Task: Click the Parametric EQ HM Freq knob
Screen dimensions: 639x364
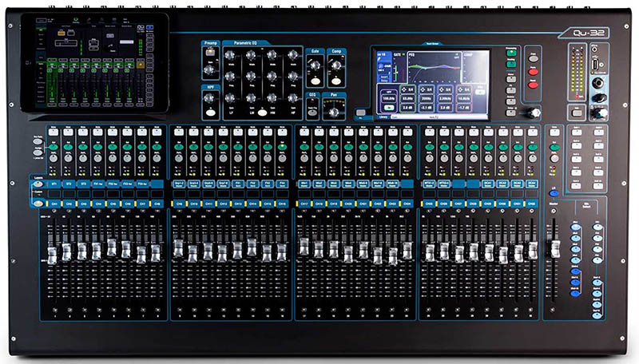Action: (x=272, y=76)
